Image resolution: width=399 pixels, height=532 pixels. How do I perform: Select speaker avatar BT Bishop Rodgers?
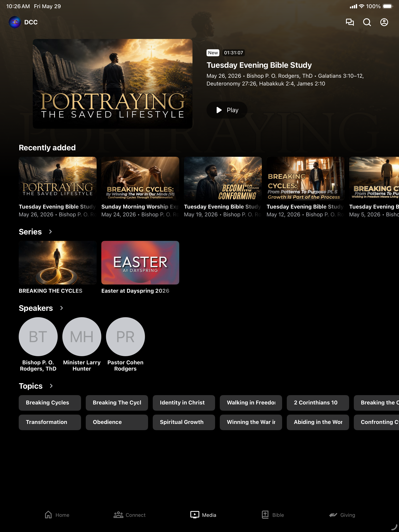click(x=38, y=336)
